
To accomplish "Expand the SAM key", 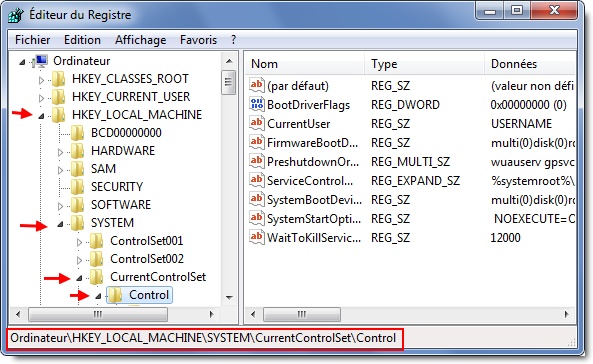I will click(60, 170).
